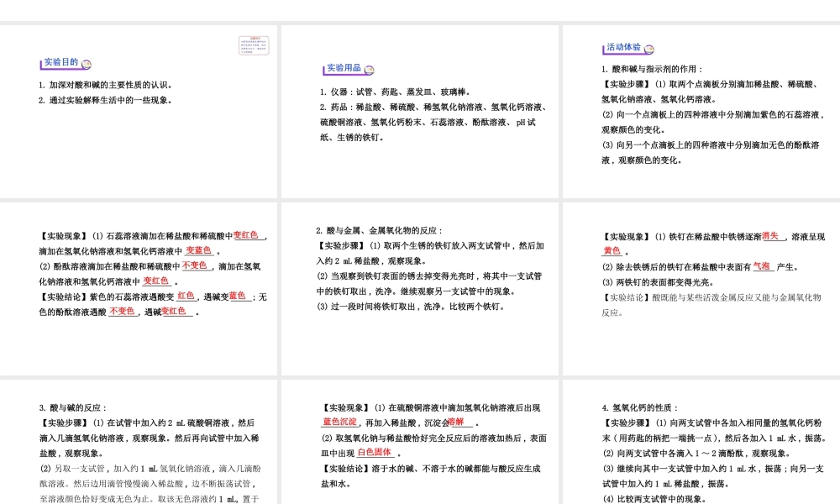This screenshot has width=840, height=504.
Task: Open the slide about 铁钉在稀盐酸中铁锈逐渐消失
Action: [701, 289]
